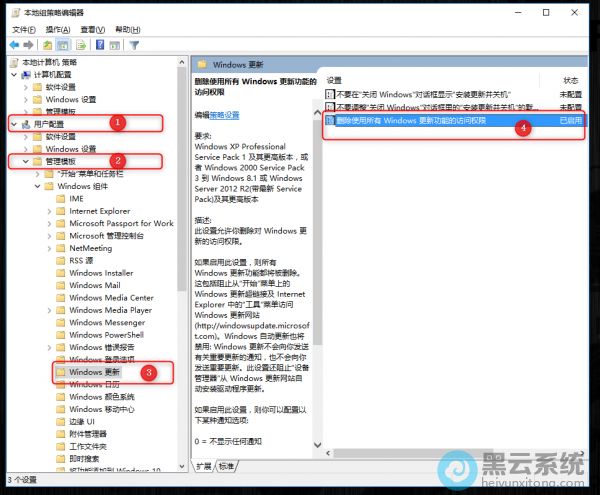Click the Up one level folder icon
Image resolution: width=600 pixels, height=495 pixels.
(48, 45)
